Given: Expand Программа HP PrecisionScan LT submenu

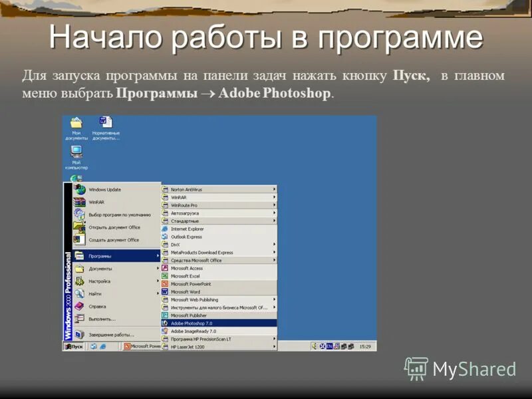Looking at the screenshot, I should (x=219, y=339).
